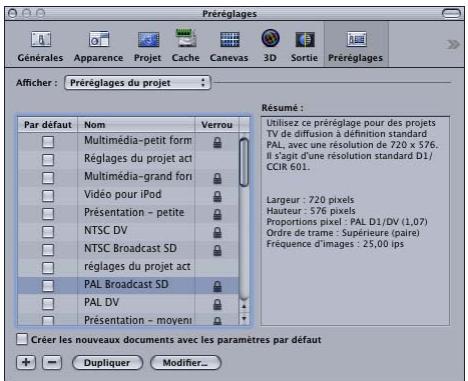
Task: Set PAL Broadcast SD as default
Action: (x=48, y=286)
